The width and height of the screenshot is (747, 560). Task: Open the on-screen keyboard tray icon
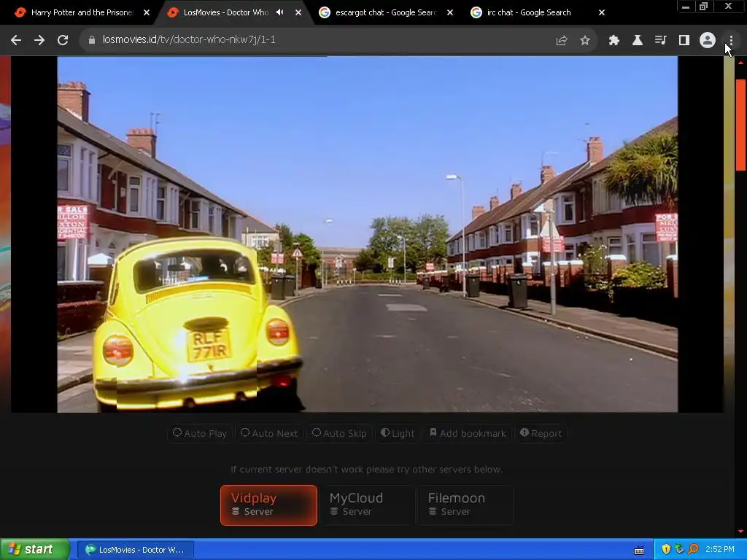point(639,550)
